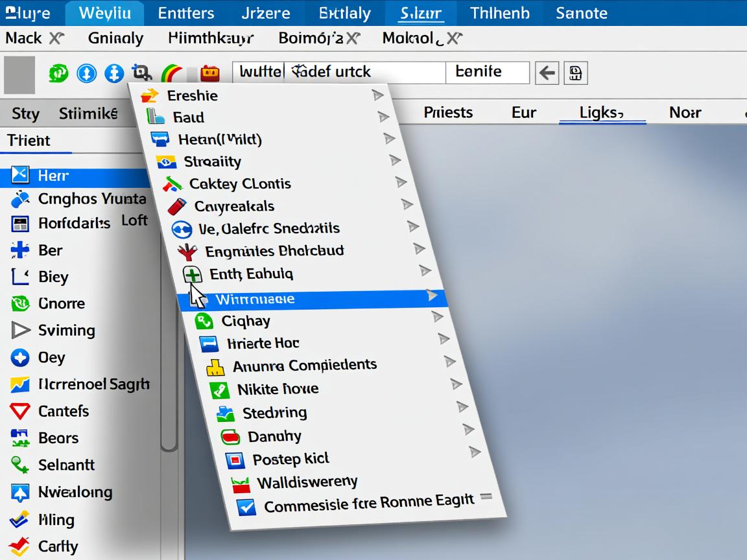Toggle the Commesisle fore Ronne Eagit checkbox
This screenshot has width=747, height=560.
click(246, 507)
